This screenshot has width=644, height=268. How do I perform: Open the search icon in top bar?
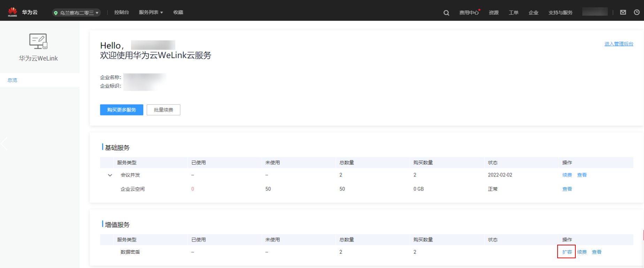[446, 13]
